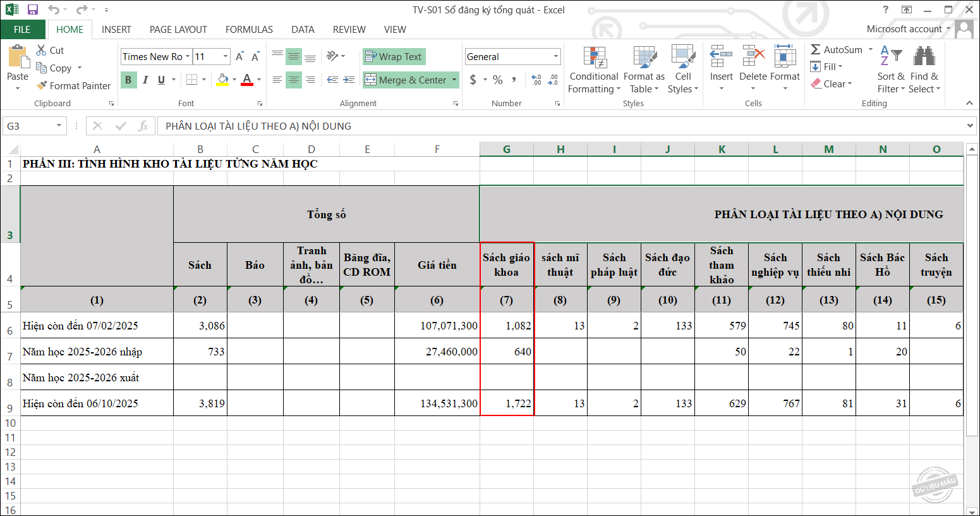Image resolution: width=980 pixels, height=516 pixels.
Task: Apply the red font color swatch
Action: click(x=247, y=80)
